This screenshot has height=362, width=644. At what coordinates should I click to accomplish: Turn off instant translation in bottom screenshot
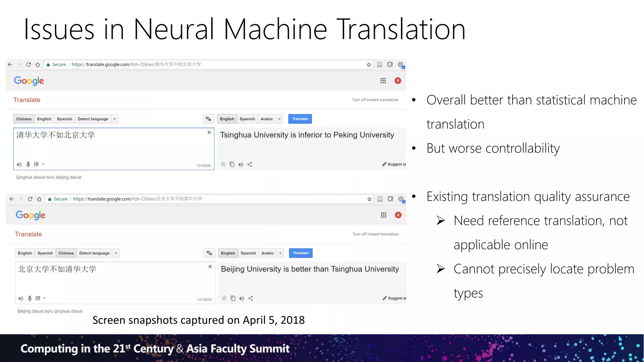376,234
